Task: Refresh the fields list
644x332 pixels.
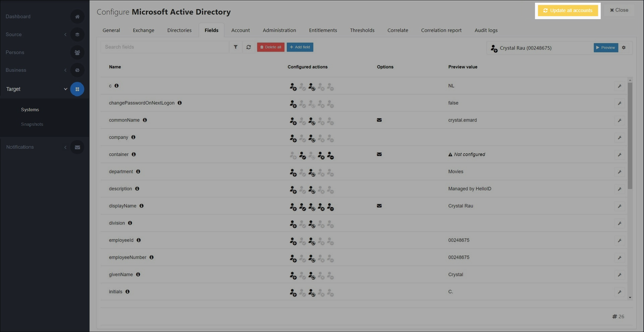Action: (249, 47)
